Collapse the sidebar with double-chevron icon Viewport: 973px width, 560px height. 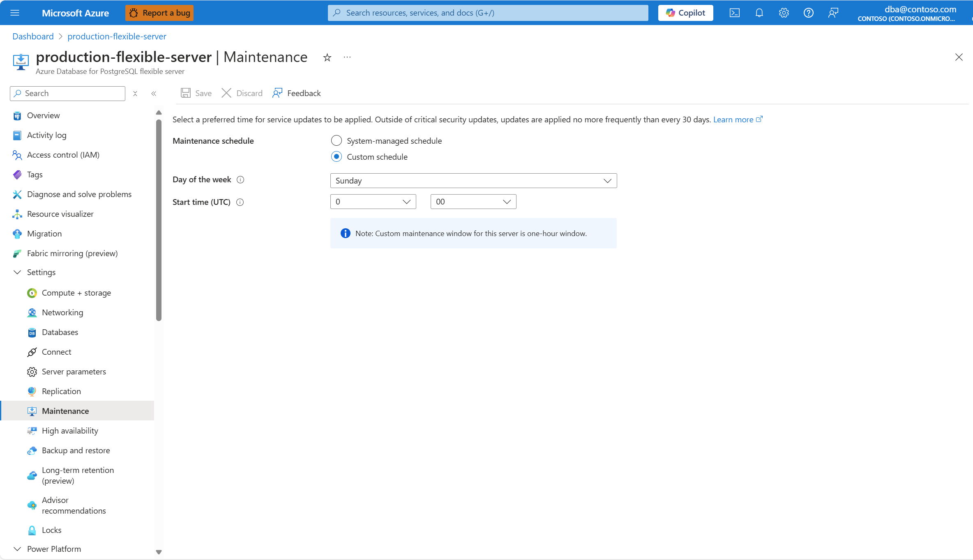pyautogui.click(x=154, y=94)
